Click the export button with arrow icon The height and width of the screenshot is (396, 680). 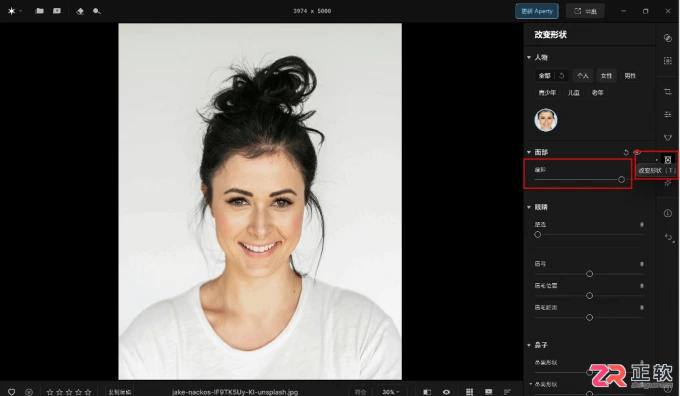(x=585, y=11)
